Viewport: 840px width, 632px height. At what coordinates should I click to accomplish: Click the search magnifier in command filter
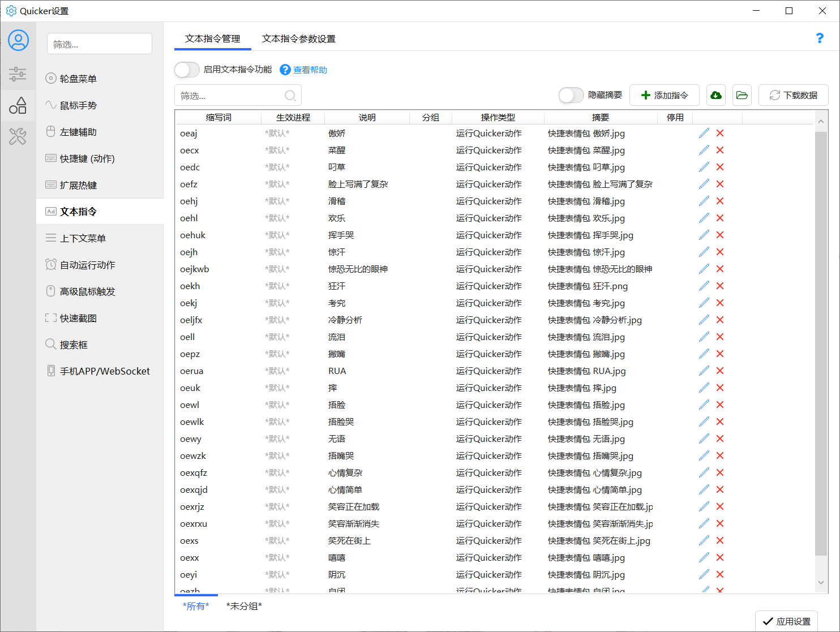[290, 96]
